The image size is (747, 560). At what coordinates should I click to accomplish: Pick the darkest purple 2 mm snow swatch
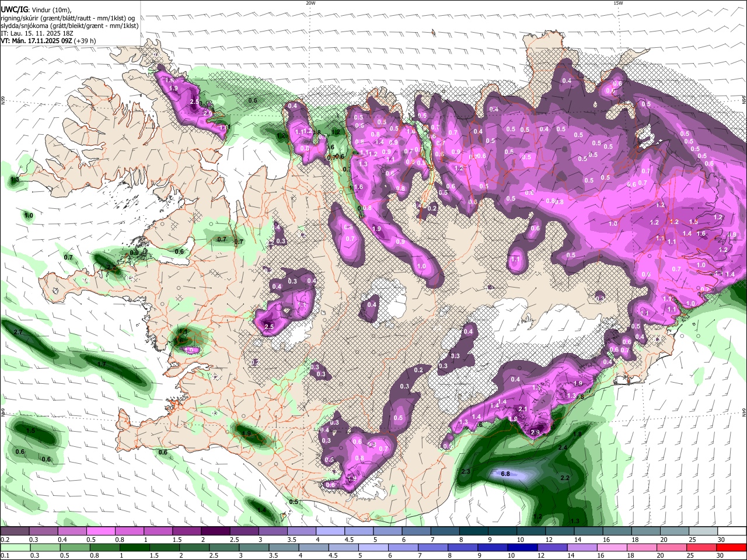point(215,531)
